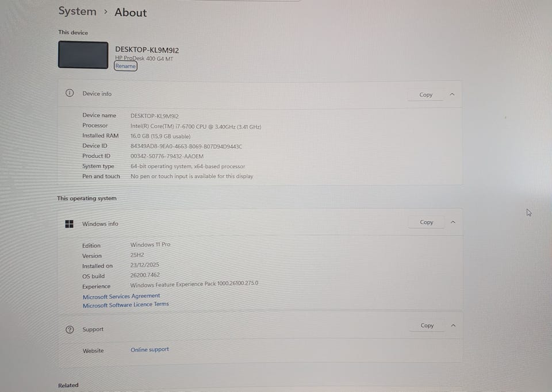Open the Online support link
Image resolution: width=552 pixels, height=392 pixels.
[x=149, y=349]
